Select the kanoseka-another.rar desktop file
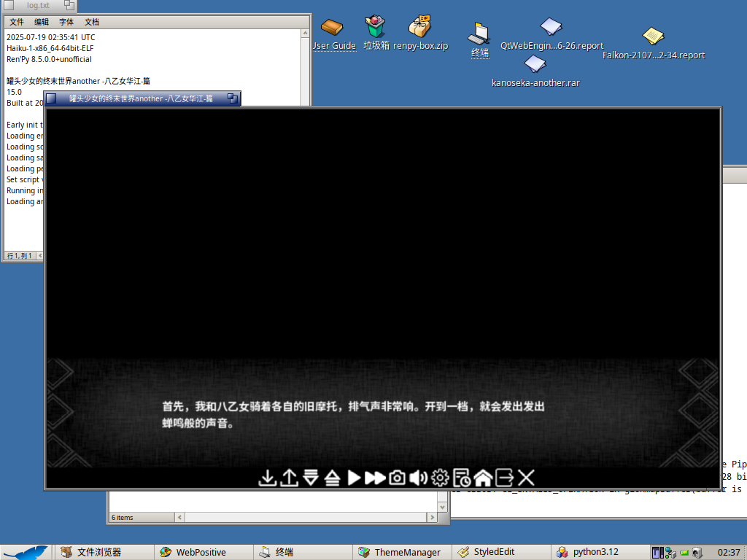The width and height of the screenshot is (747, 560). [x=535, y=71]
